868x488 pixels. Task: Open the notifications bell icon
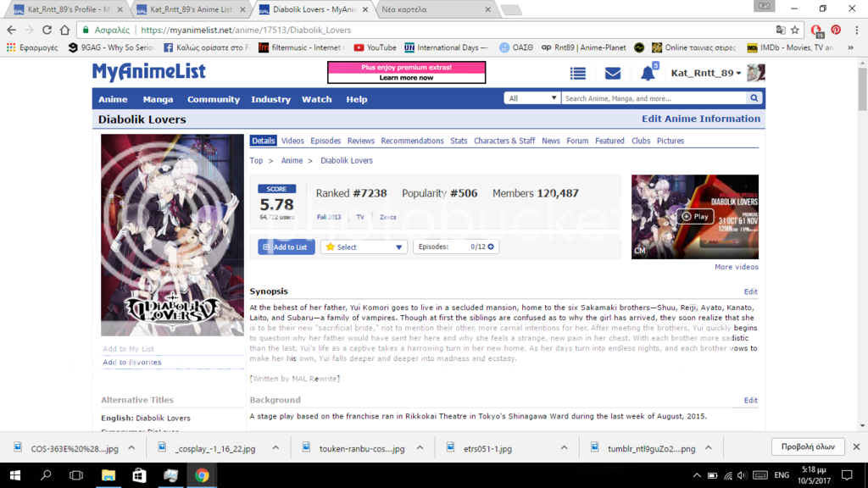(x=648, y=73)
